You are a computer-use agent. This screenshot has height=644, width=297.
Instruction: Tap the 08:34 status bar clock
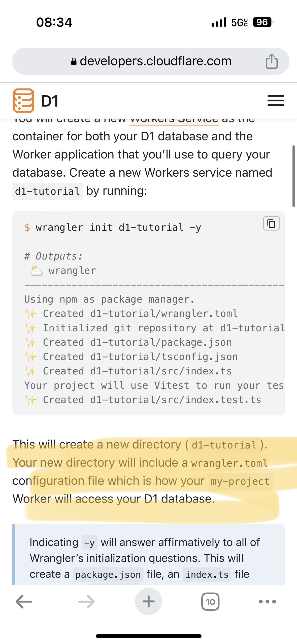coord(54,22)
